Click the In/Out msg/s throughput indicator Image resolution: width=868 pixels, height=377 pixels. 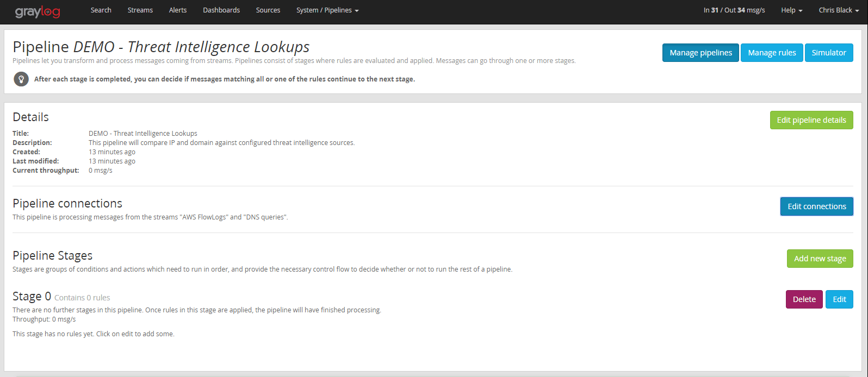click(734, 10)
